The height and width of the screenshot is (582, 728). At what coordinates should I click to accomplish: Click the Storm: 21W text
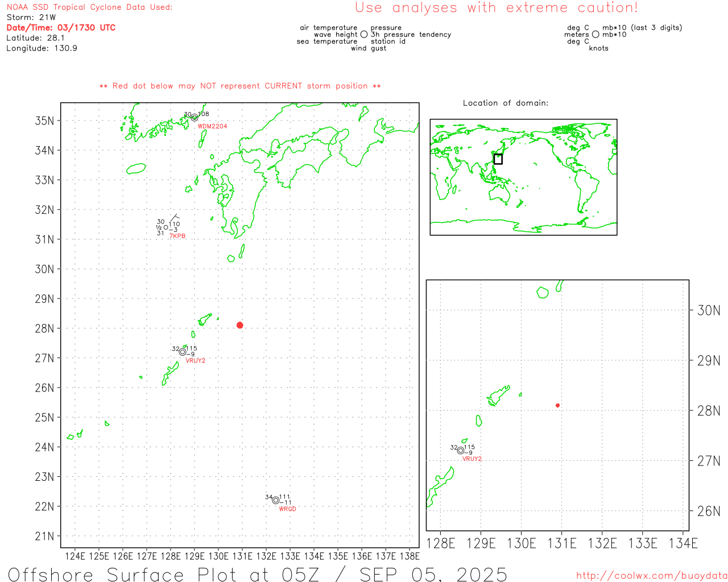click(x=31, y=17)
